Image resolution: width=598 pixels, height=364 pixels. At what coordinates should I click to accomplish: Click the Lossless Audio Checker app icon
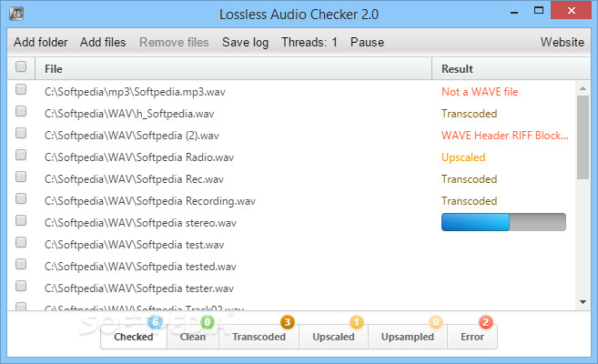[16, 14]
